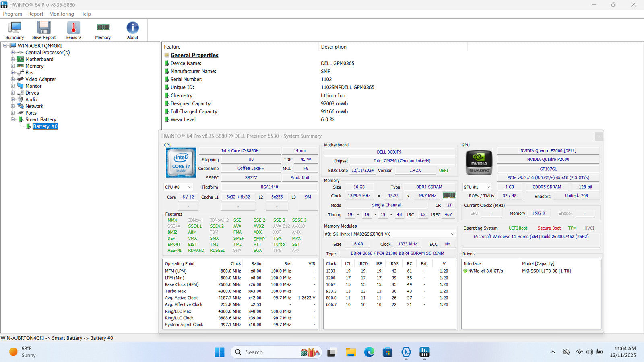644x362 pixels.
Task: Open the Summary toolbar icon
Action: [14, 28]
